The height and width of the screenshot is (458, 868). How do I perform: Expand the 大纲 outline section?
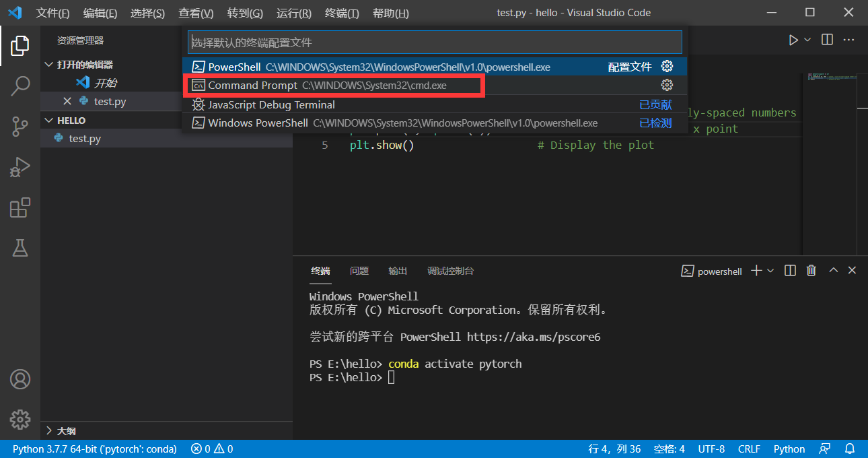click(x=67, y=430)
